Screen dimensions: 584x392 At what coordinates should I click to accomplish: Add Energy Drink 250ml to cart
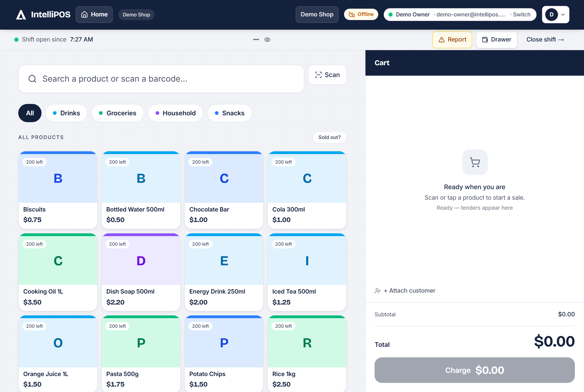[x=224, y=272]
